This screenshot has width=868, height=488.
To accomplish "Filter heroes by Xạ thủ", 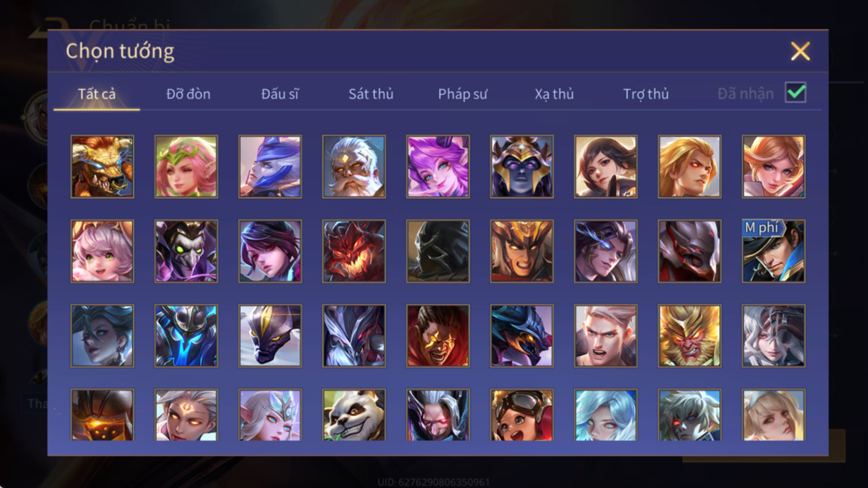I will tap(554, 94).
